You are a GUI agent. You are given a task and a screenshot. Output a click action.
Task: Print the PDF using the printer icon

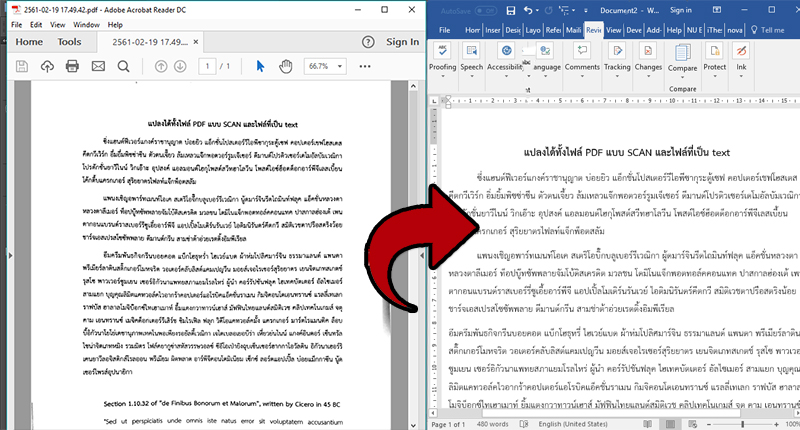[74, 66]
